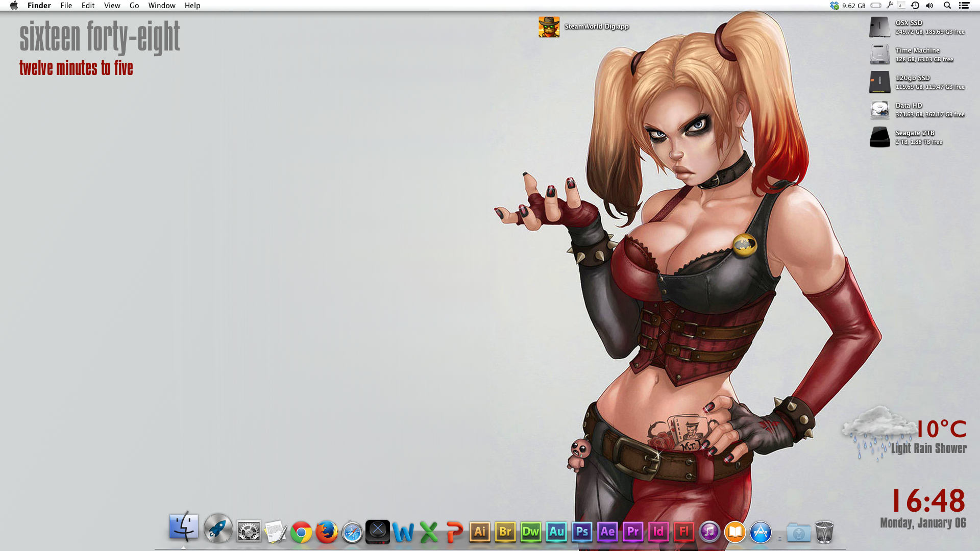Image resolution: width=980 pixels, height=551 pixels.
Task: Select the Seagate 2TB drive icon
Action: (x=880, y=137)
